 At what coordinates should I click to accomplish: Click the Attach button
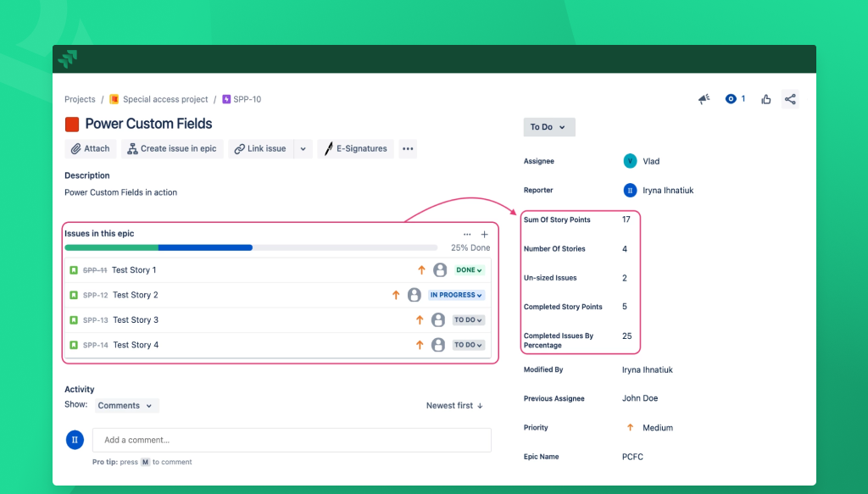90,149
